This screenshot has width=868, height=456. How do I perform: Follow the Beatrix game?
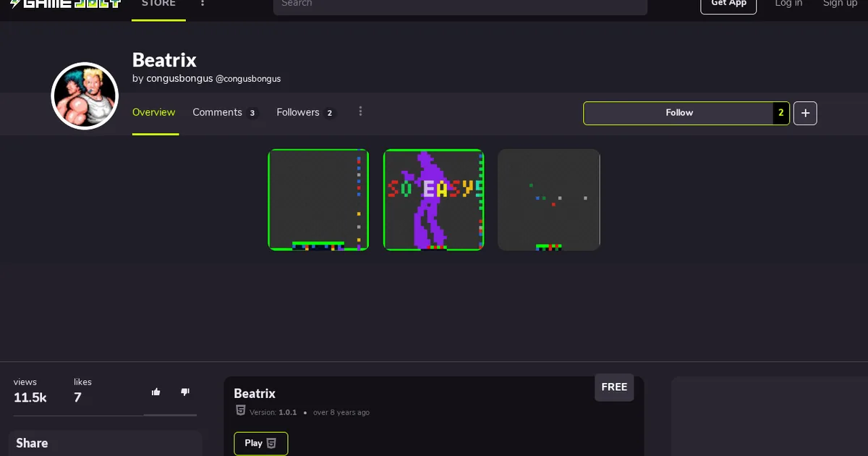pyautogui.click(x=679, y=113)
